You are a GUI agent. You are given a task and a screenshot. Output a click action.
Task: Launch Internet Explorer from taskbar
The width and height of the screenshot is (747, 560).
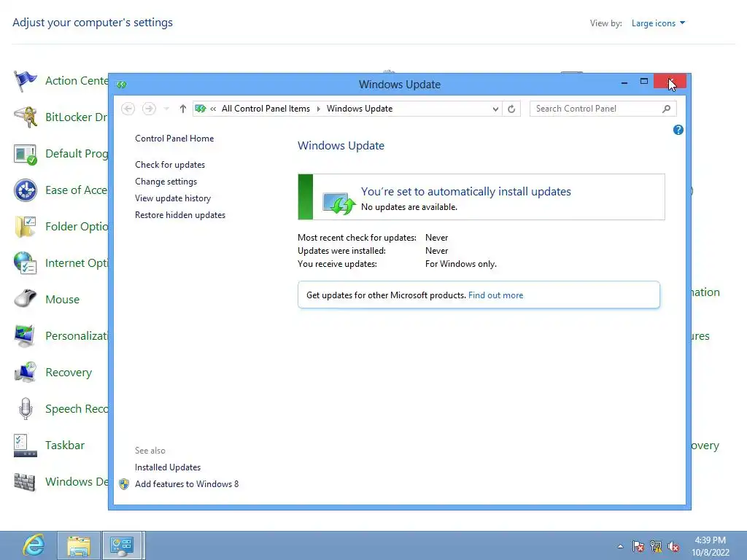pyautogui.click(x=34, y=545)
